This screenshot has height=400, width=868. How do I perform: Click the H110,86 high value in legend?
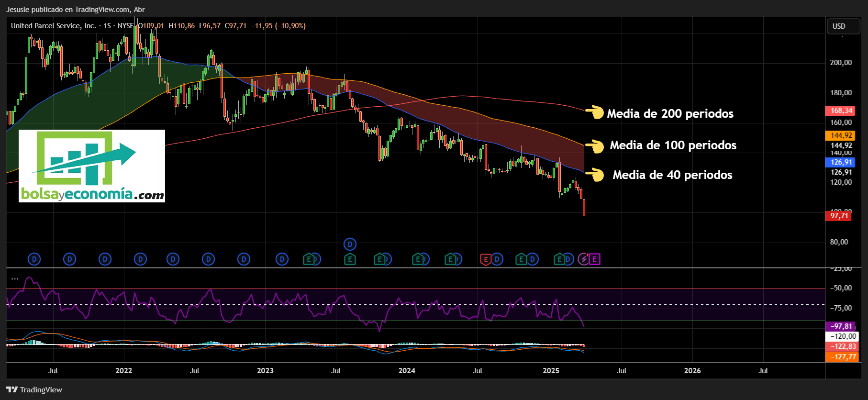tap(182, 26)
